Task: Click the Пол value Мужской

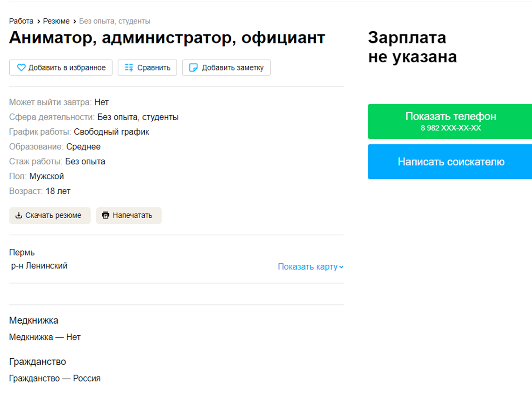Action: click(47, 177)
